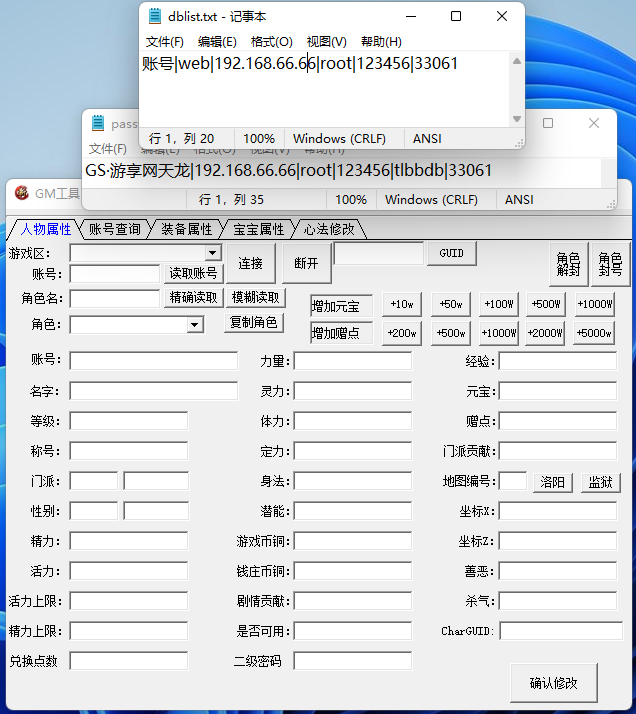636x714 pixels.
Task: Click the scrollbar up arrow in dblist Notepad
Action: [x=516, y=61]
